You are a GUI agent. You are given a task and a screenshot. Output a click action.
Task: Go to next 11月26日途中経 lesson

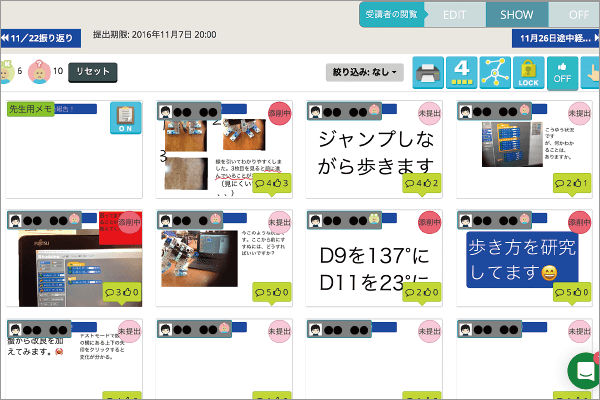point(556,38)
